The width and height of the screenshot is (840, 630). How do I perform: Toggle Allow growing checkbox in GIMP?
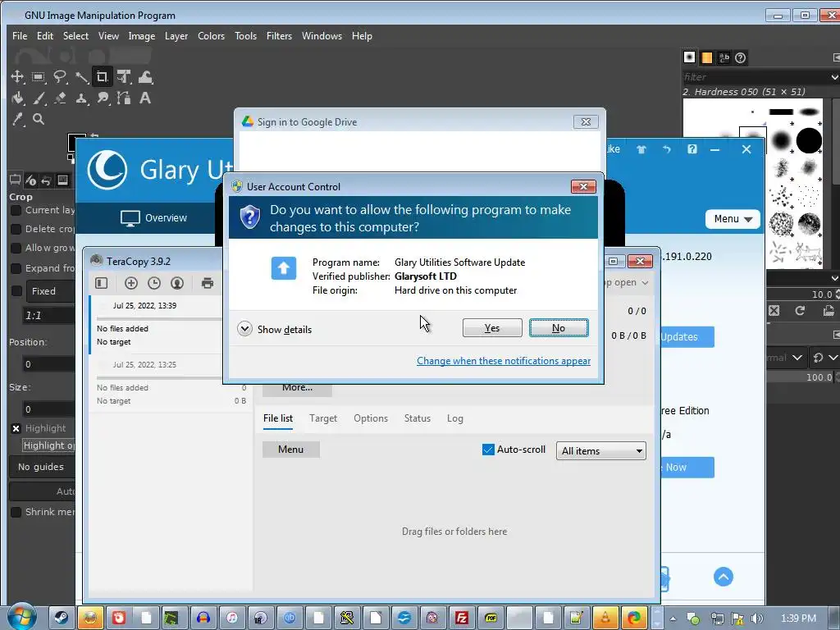tap(16, 248)
